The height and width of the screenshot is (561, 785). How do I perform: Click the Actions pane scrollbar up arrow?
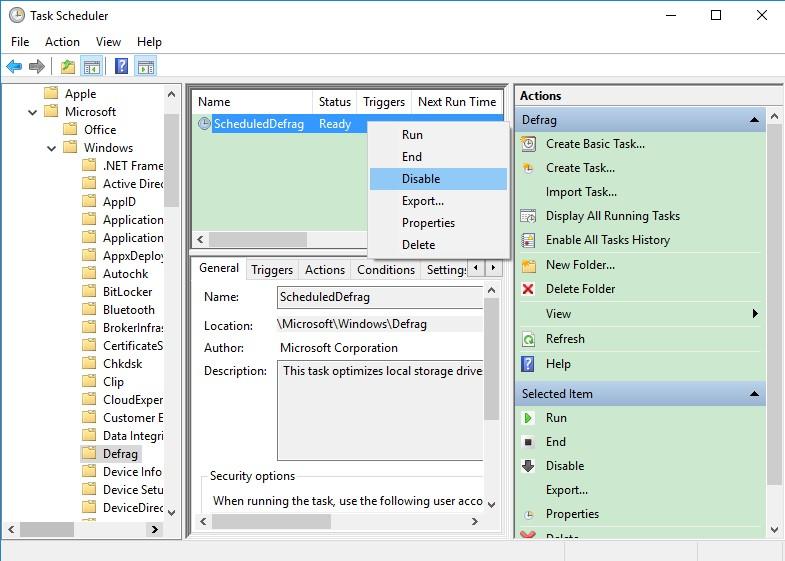(x=774, y=117)
